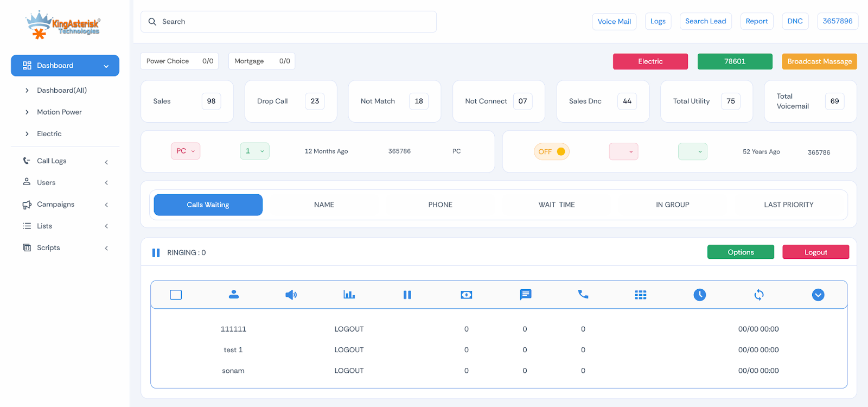This screenshot has height=407, width=868.
Task: Click the chat message icon in agent toolbar
Action: coord(525,295)
